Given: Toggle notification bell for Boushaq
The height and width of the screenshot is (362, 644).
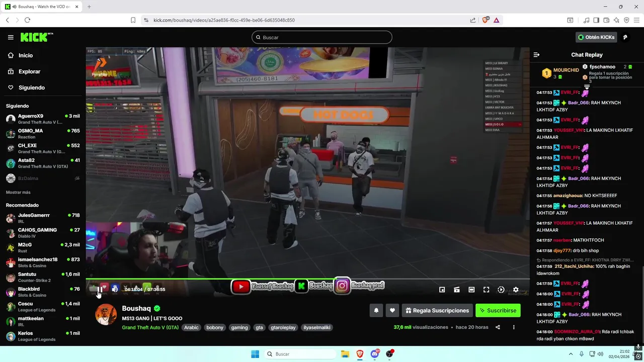Looking at the screenshot, I should (376, 311).
